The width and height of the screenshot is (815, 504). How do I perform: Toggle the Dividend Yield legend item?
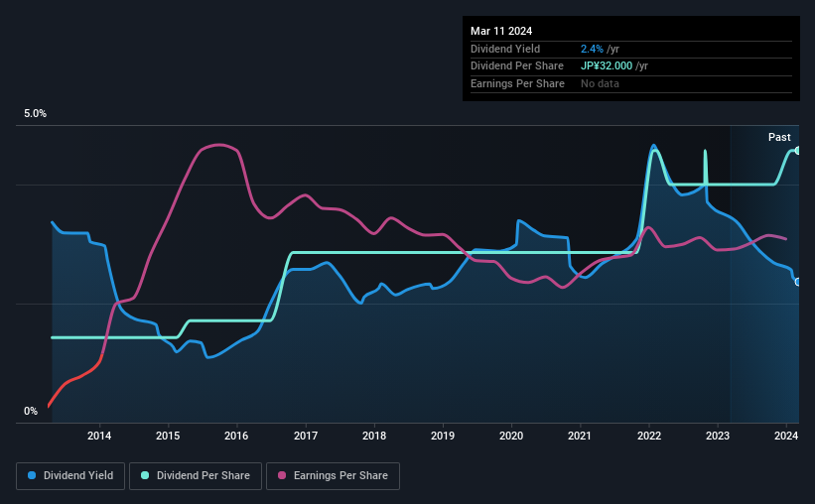click(x=70, y=476)
